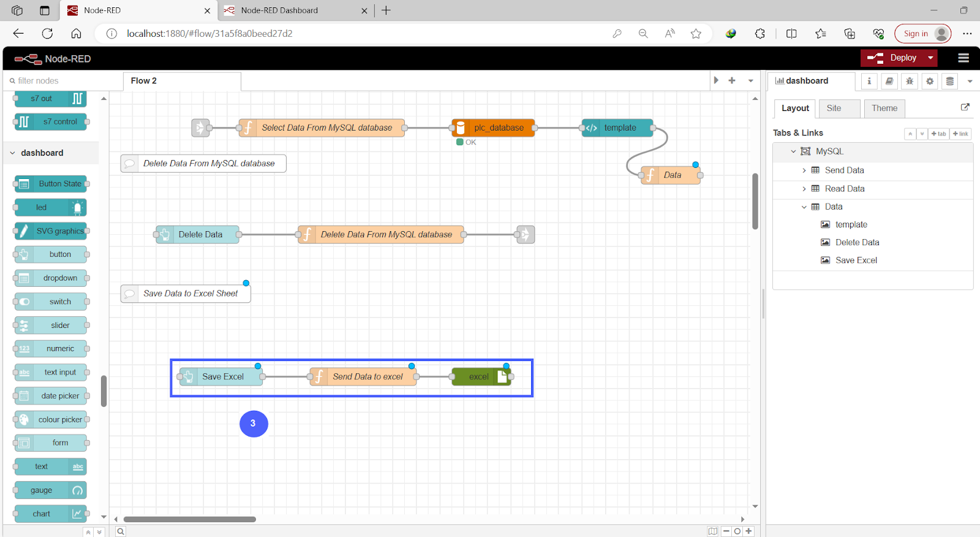Open the info sidebar tab icon
Image resolution: width=980 pixels, height=537 pixels.
(x=869, y=81)
